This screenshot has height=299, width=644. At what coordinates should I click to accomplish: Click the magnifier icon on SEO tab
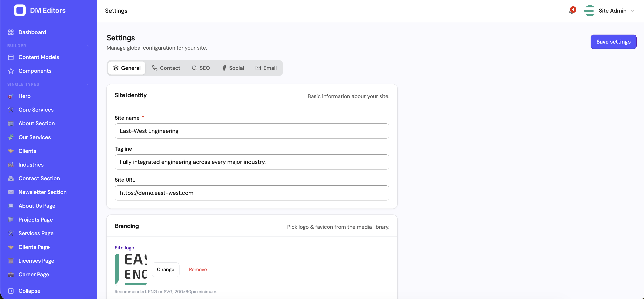(x=194, y=68)
